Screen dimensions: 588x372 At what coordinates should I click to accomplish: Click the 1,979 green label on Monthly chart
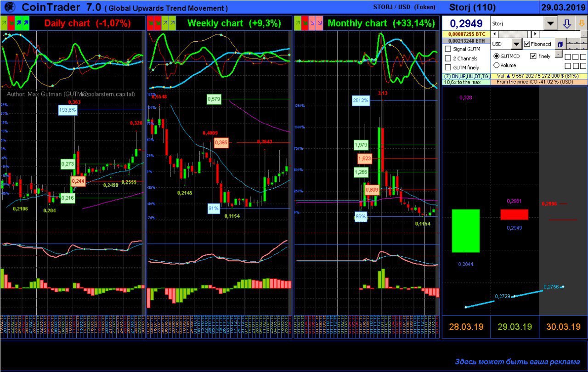point(361,145)
